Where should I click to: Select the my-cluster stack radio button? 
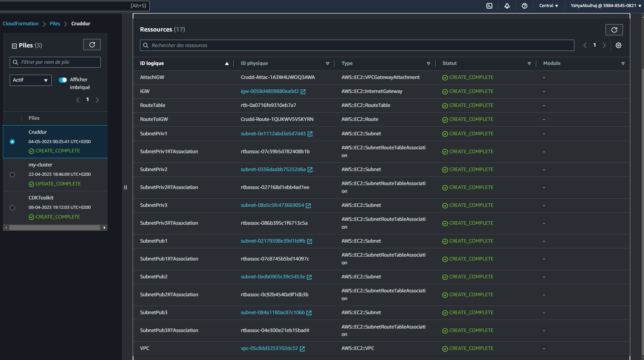12,175
